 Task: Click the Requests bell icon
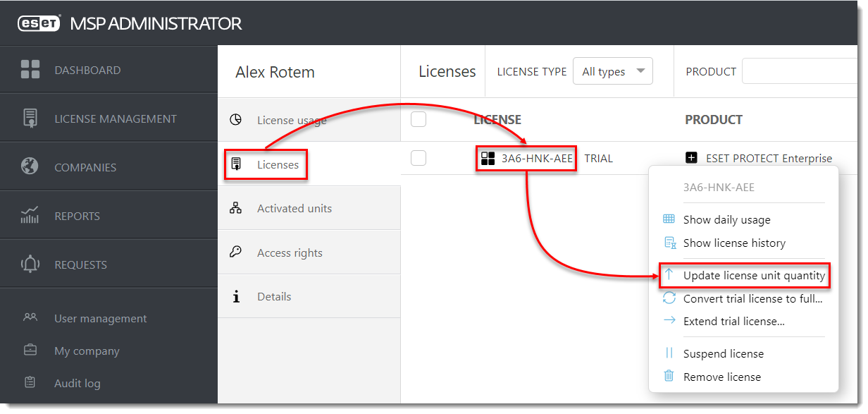30,264
